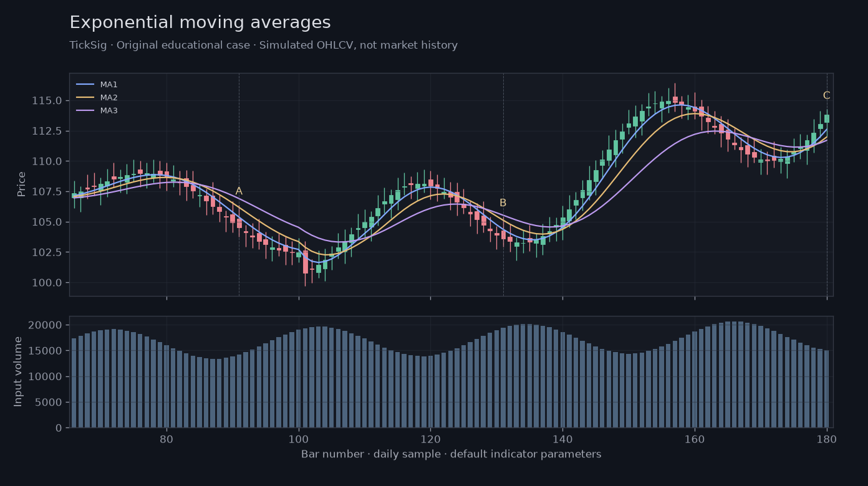
Task: Click marker label B on the chart
Action: [503, 203]
